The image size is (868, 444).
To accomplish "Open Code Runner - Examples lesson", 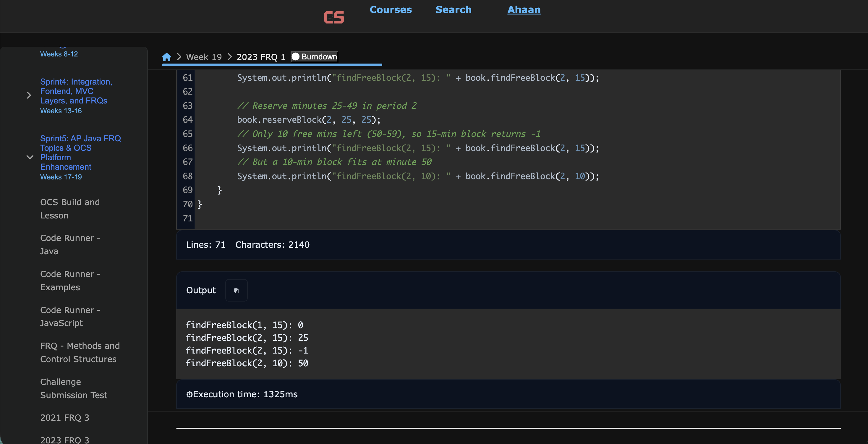I will [x=70, y=281].
